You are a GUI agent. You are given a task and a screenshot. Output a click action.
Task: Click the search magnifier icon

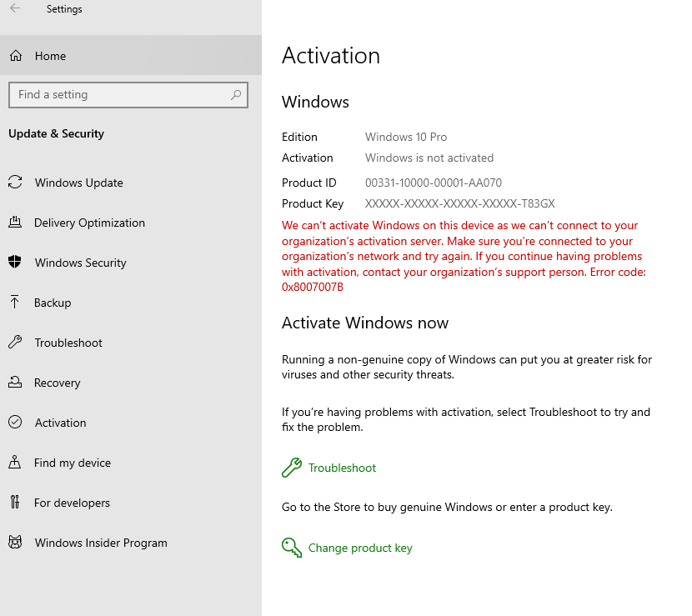pyautogui.click(x=236, y=94)
